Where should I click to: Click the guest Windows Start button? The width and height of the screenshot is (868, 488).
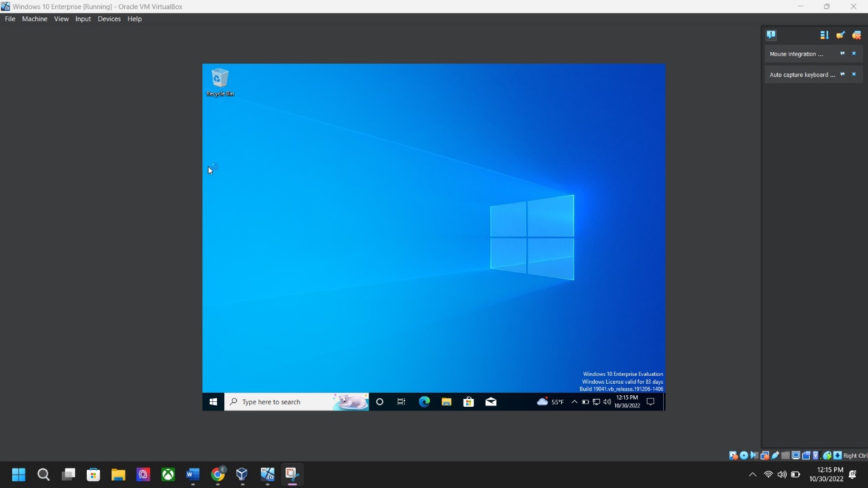pos(213,402)
